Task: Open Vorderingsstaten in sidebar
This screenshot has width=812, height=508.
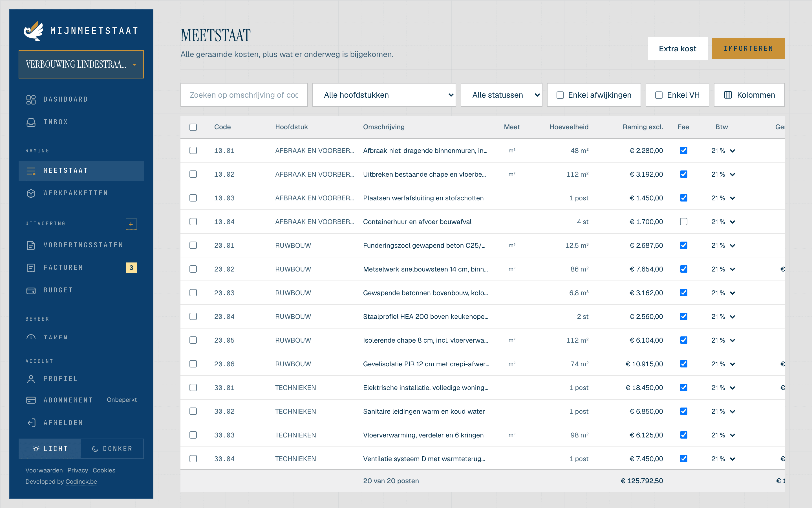Action: (x=81, y=246)
